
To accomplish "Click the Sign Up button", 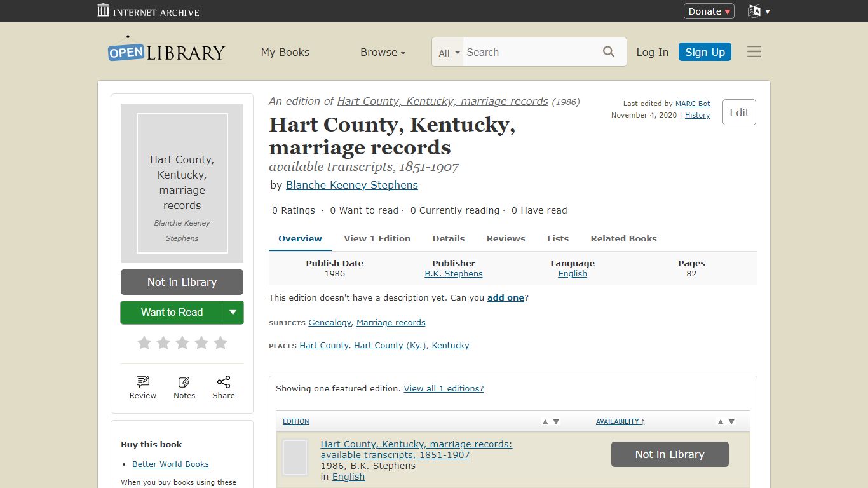I will click(705, 52).
